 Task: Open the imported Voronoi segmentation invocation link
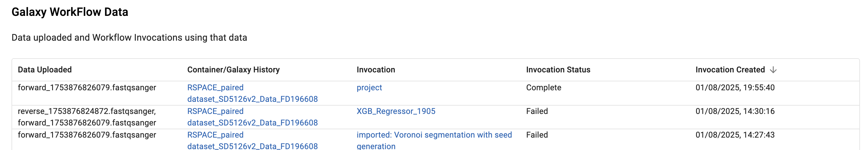pyautogui.click(x=434, y=140)
